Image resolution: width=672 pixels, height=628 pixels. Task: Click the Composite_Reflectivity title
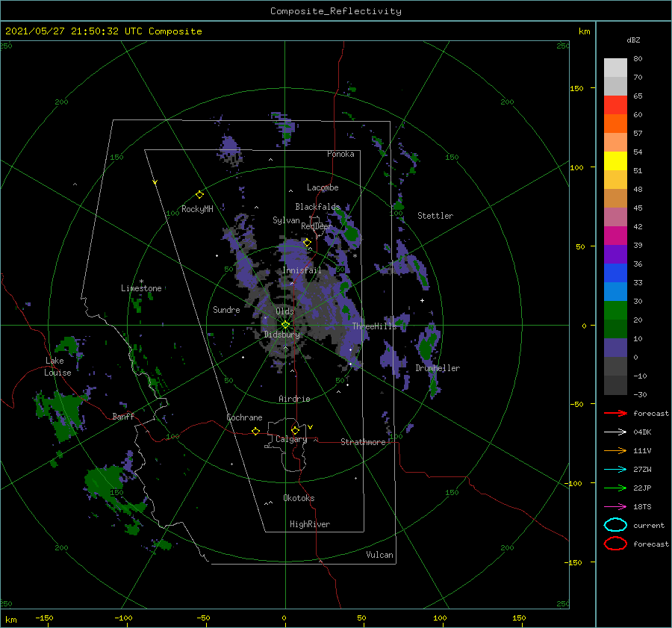coord(336,11)
